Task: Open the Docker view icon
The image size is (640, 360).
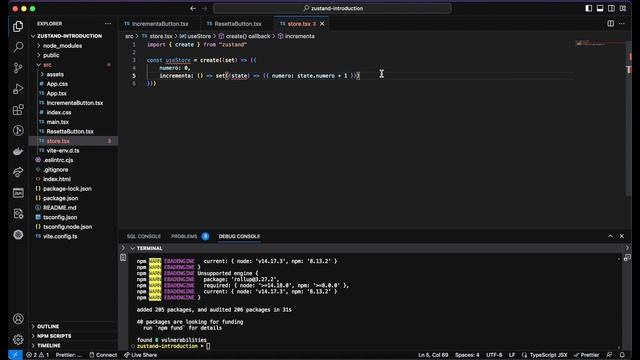Action: [x=18, y=151]
